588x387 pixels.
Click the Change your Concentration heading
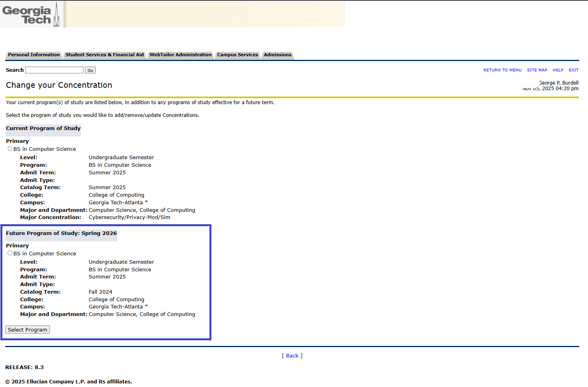point(59,85)
